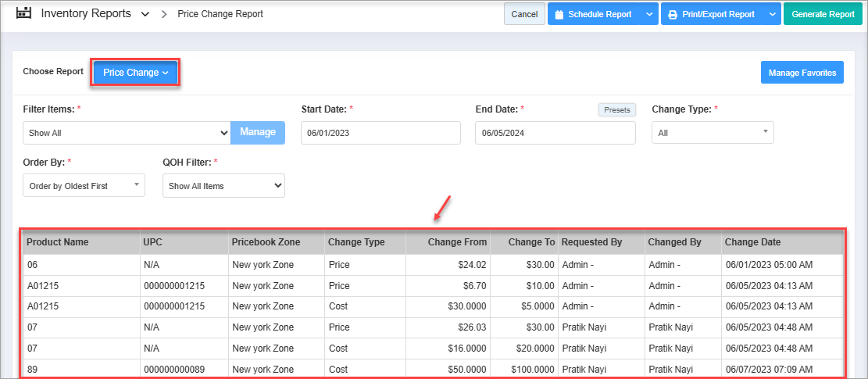
Task: Open the Filter Items Show All dropdown
Action: pos(126,133)
